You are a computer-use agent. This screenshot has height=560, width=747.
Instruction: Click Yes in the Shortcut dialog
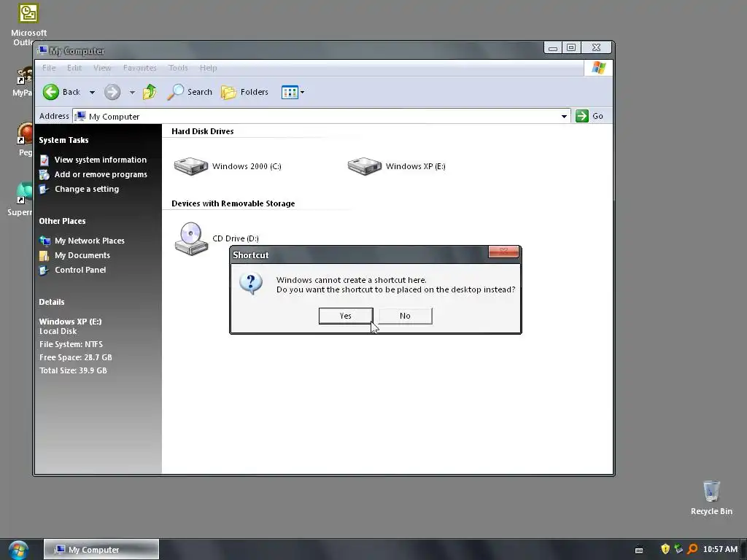[345, 316]
